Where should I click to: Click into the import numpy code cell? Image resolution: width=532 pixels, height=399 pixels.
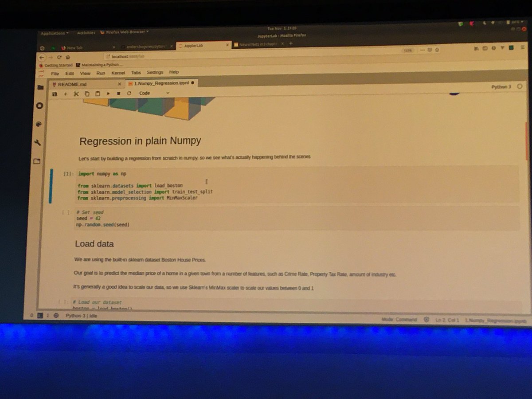(297, 185)
